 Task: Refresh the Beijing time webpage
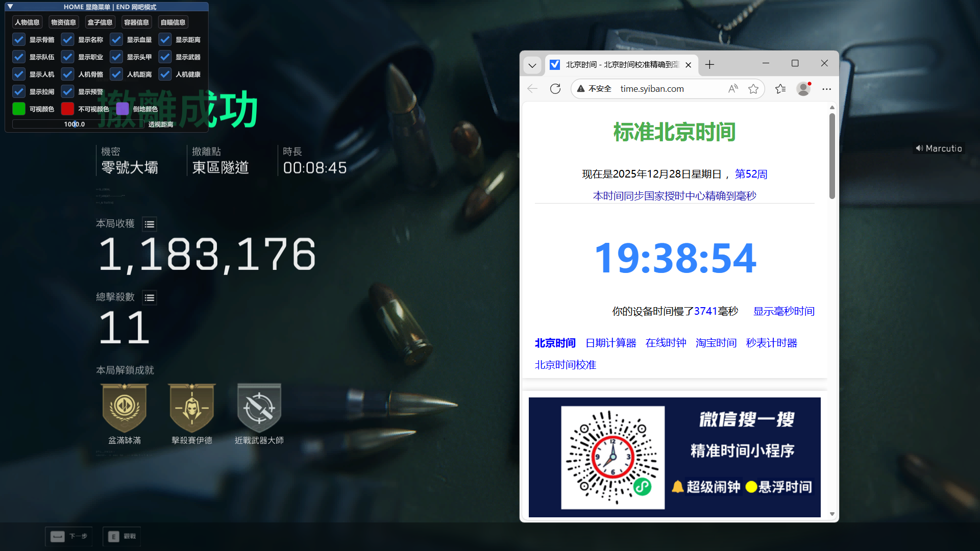coord(556,88)
